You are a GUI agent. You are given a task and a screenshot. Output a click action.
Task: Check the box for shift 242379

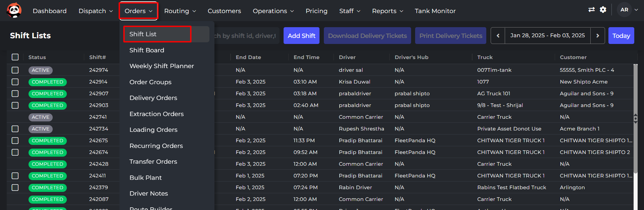[x=15, y=188]
